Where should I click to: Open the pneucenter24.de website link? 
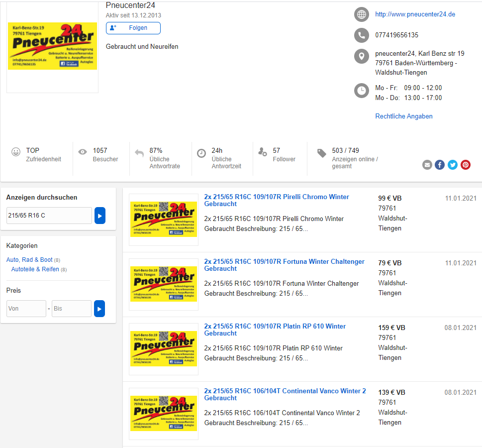[415, 14]
